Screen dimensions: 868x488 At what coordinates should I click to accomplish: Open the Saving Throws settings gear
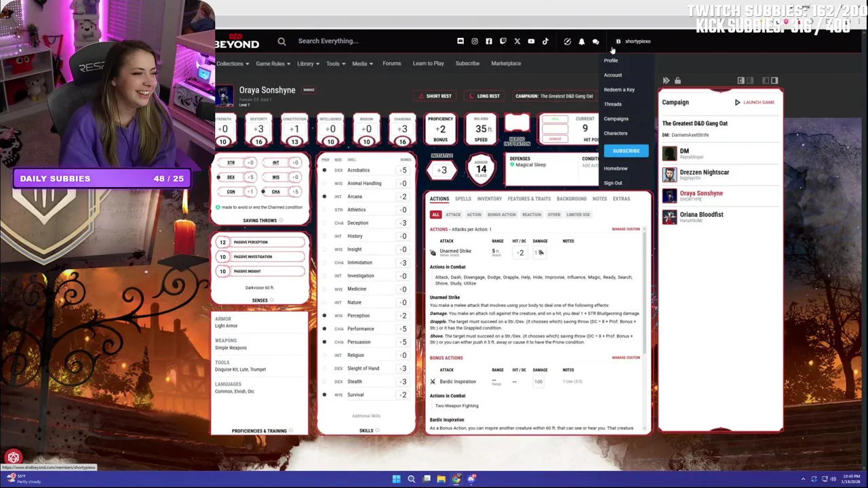[281, 221]
